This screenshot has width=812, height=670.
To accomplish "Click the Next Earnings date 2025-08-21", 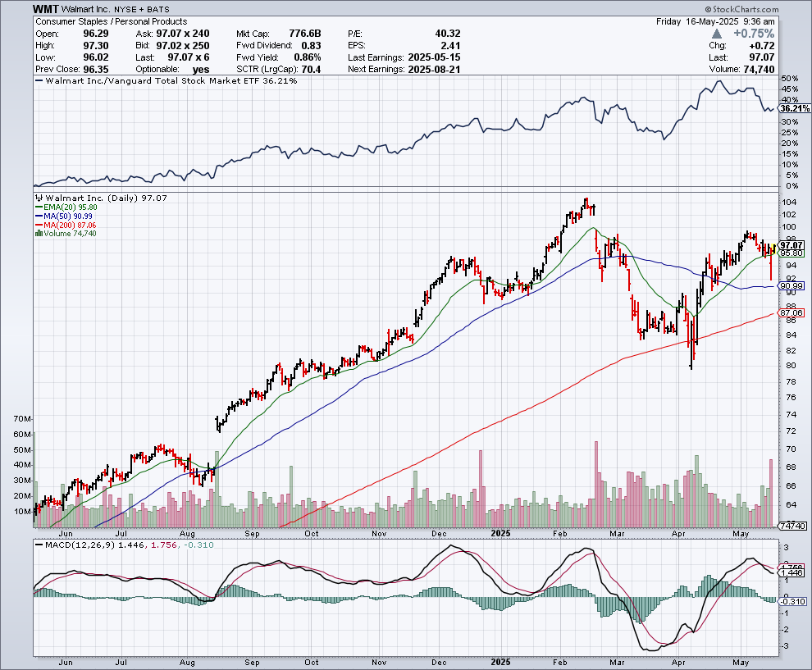I will point(434,70).
